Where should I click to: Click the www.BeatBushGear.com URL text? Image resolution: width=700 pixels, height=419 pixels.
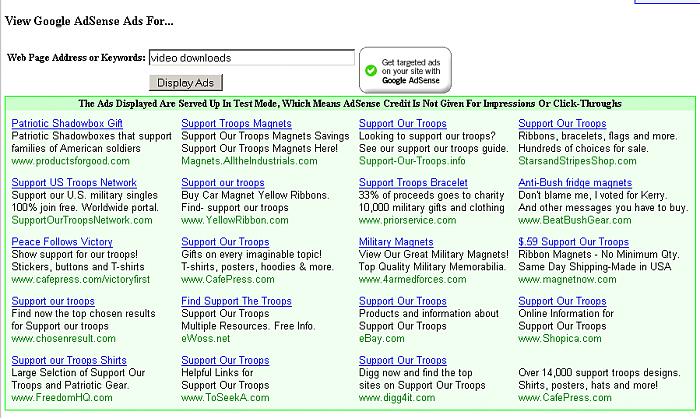pos(575,220)
